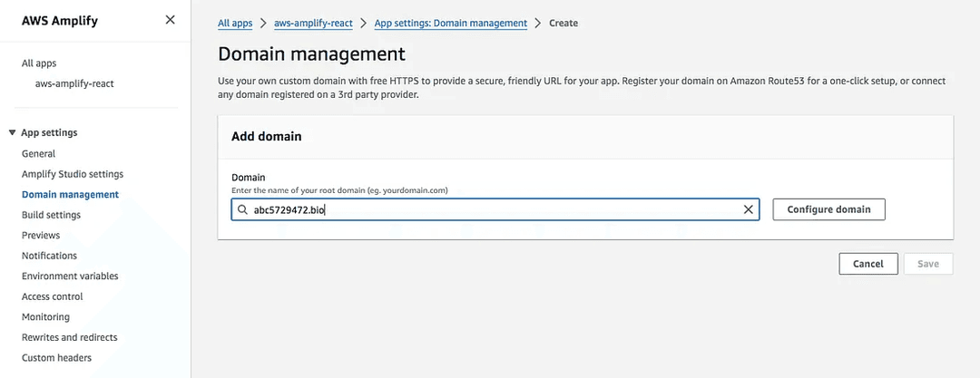
Task: Go to Rewrites and redirects
Action: pos(69,337)
